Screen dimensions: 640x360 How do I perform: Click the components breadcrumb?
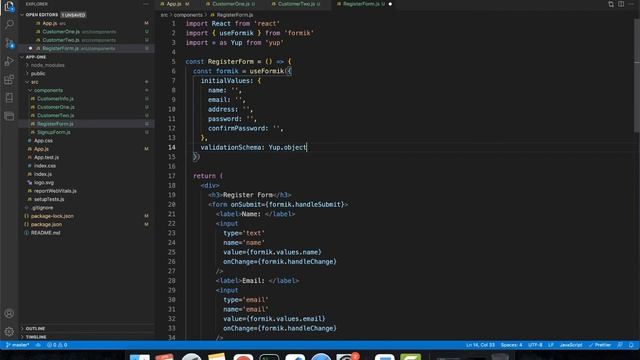pos(188,15)
